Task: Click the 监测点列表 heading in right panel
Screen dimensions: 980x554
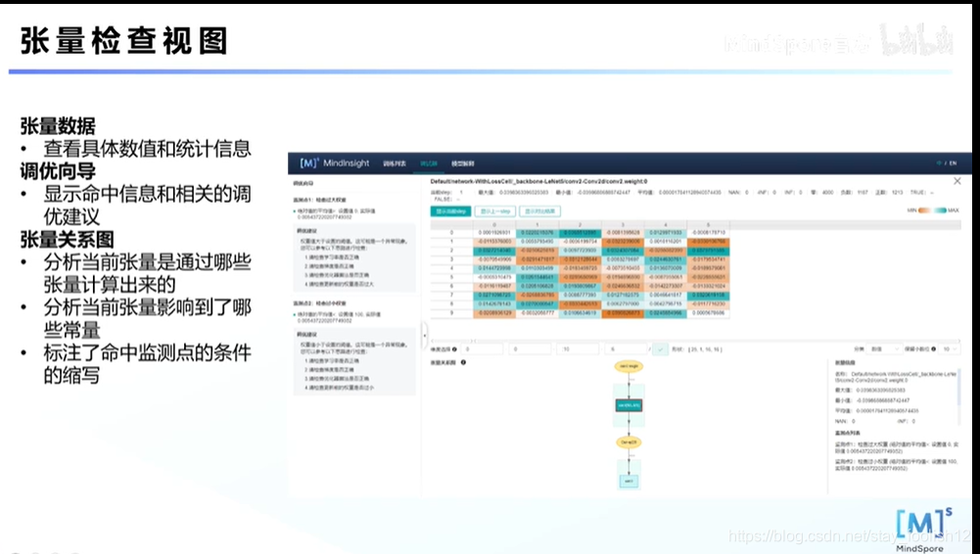Action: (x=848, y=433)
